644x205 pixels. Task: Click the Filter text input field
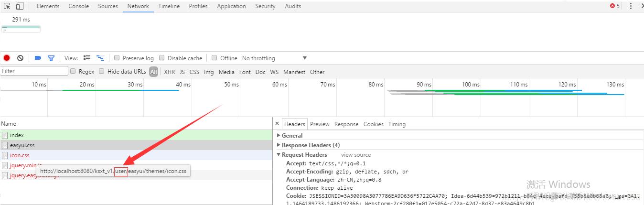pos(34,71)
